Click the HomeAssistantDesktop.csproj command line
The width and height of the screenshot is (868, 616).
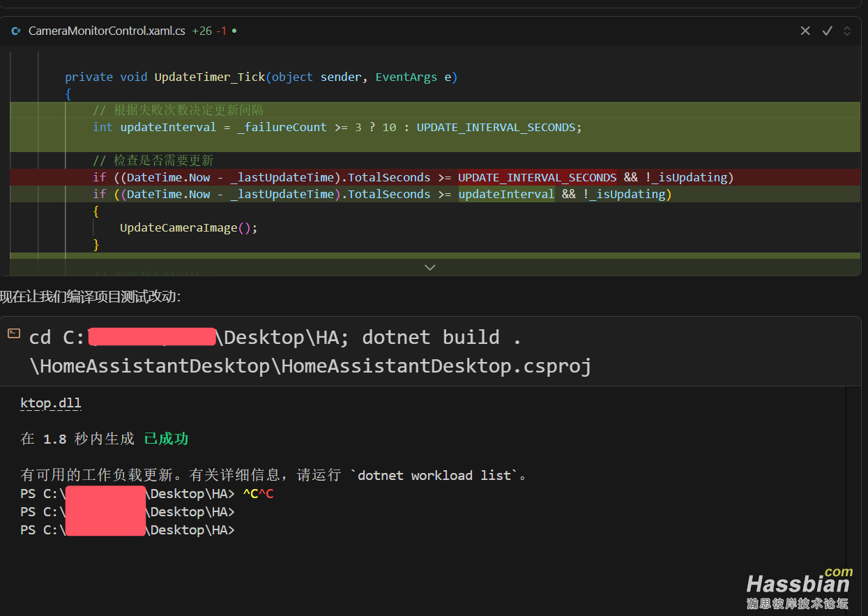click(310, 366)
